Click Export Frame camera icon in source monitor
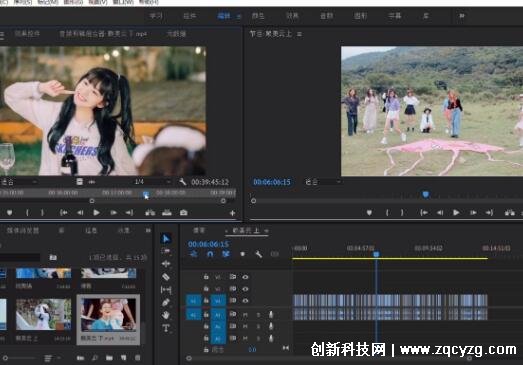This screenshot has width=523, height=365. 183,213
